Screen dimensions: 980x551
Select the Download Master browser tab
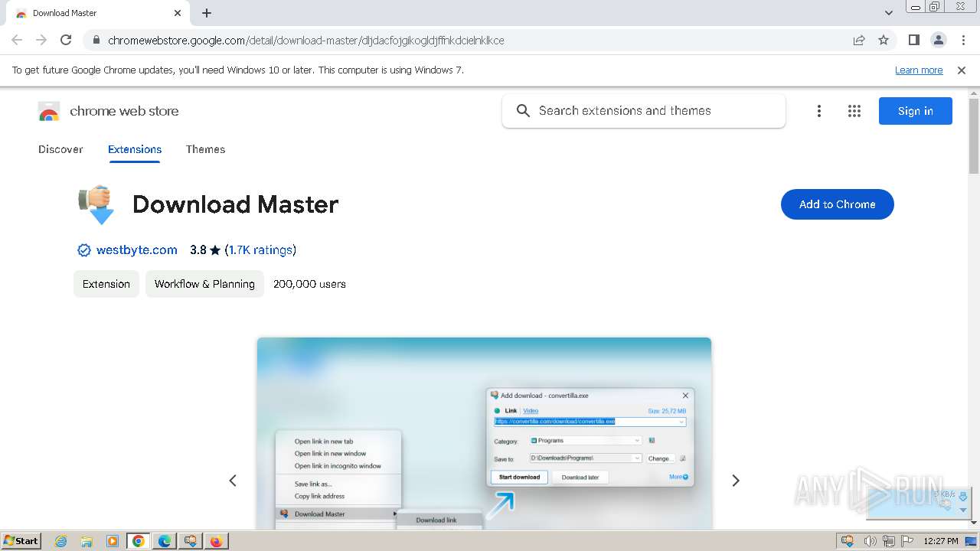click(96, 13)
